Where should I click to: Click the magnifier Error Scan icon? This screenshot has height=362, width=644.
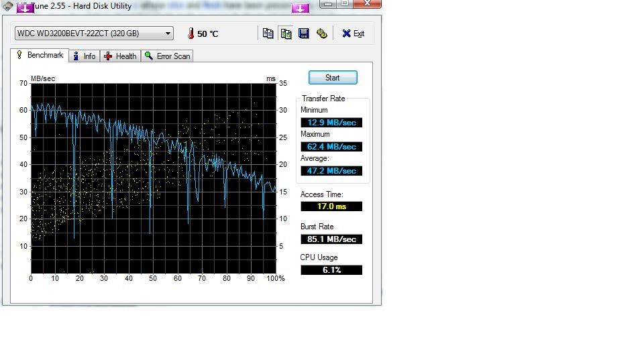tap(149, 56)
